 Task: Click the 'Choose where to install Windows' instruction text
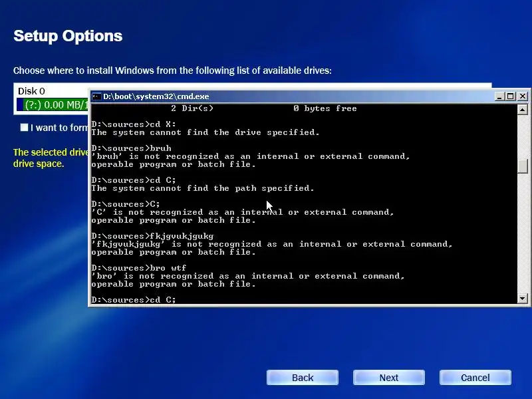[x=172, y=70]
